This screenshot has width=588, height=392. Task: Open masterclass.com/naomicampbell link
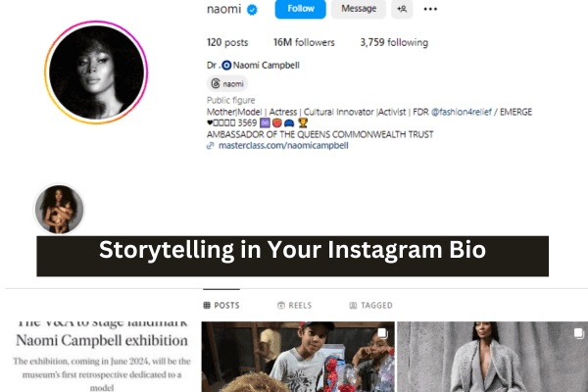pos(283,146)
